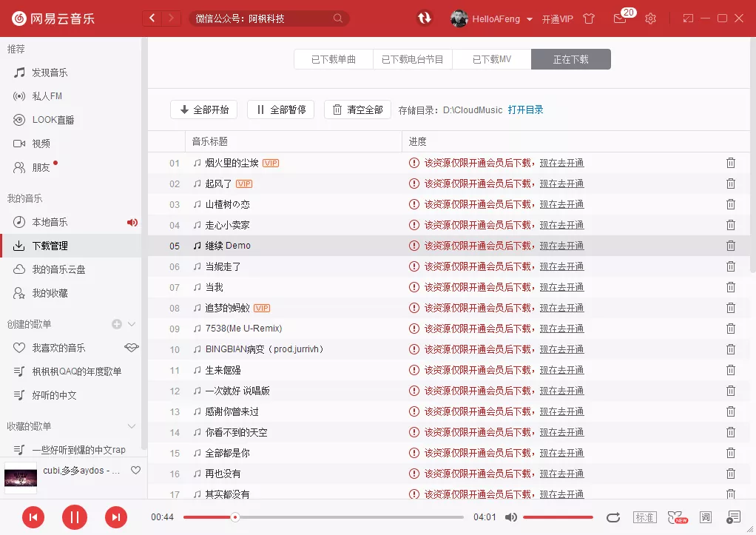Click 开通VIP in header
The image size is (756, 535).
click(557, 19)
